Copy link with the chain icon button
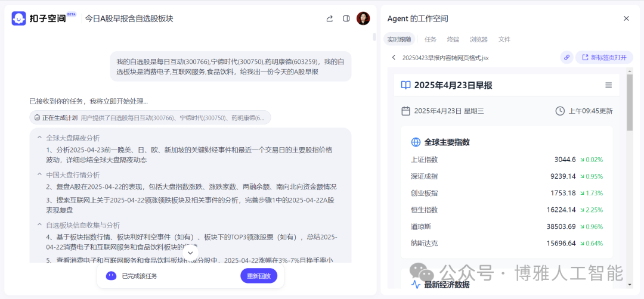Image resolution: width=644 pixels, height=299 pixels. click(567, 57)
